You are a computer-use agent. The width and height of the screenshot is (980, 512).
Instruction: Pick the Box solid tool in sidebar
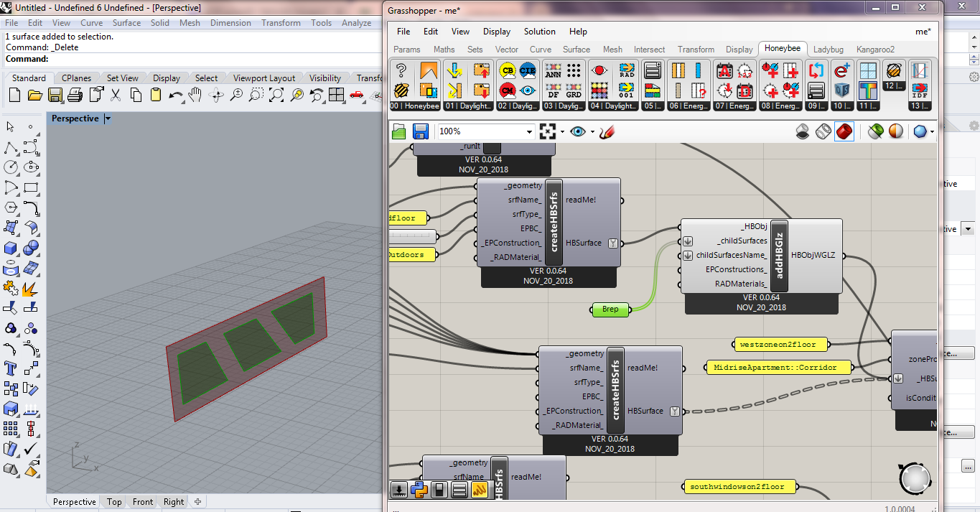point(11,248)
